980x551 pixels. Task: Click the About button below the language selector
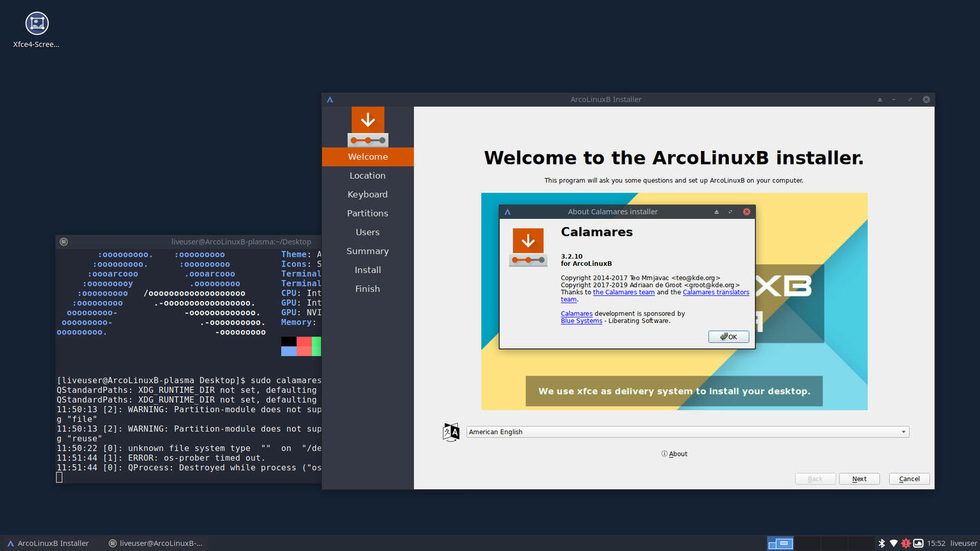674,454
